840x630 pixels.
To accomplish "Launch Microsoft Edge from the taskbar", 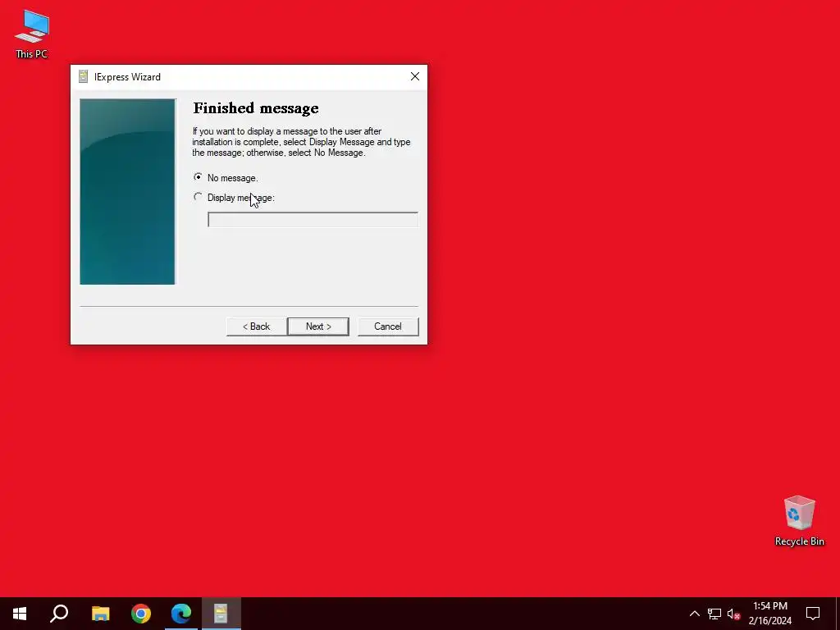I will 181,614.
